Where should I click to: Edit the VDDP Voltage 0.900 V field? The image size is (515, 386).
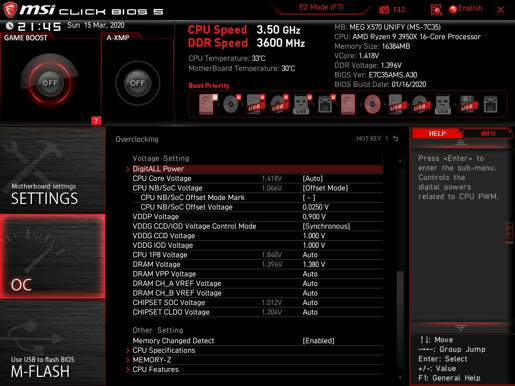[314, 217]
